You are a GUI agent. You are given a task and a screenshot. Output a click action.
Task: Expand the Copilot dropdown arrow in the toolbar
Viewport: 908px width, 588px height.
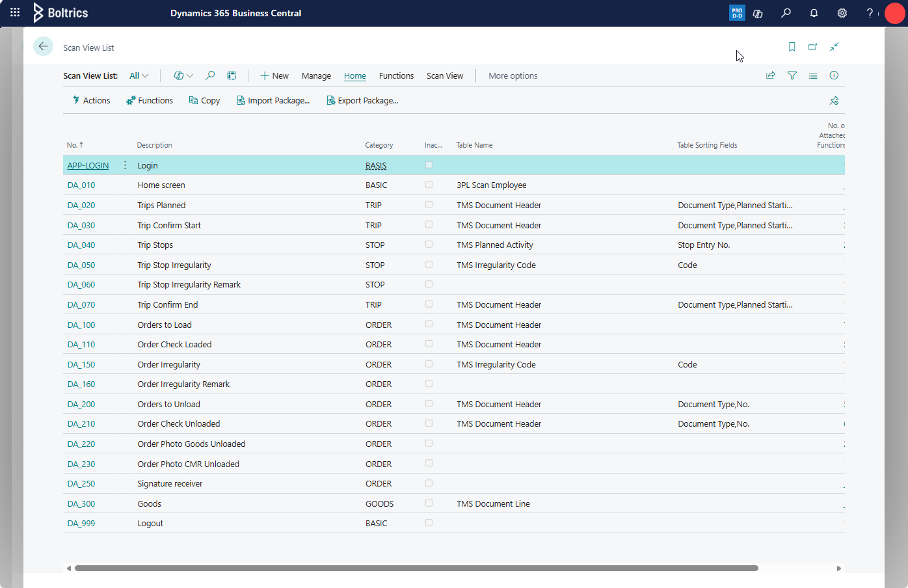click(x=190, y=75)
